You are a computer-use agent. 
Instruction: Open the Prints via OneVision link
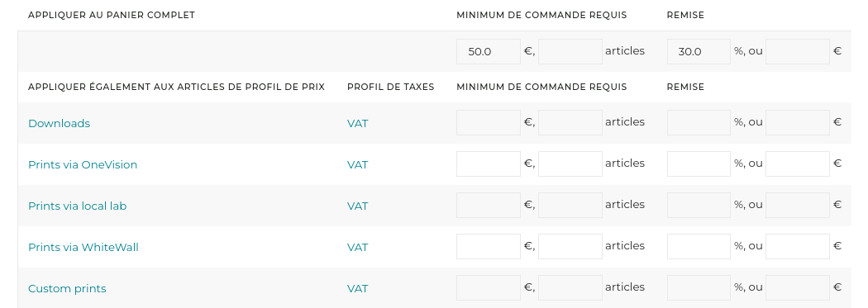tap(83, 165)
